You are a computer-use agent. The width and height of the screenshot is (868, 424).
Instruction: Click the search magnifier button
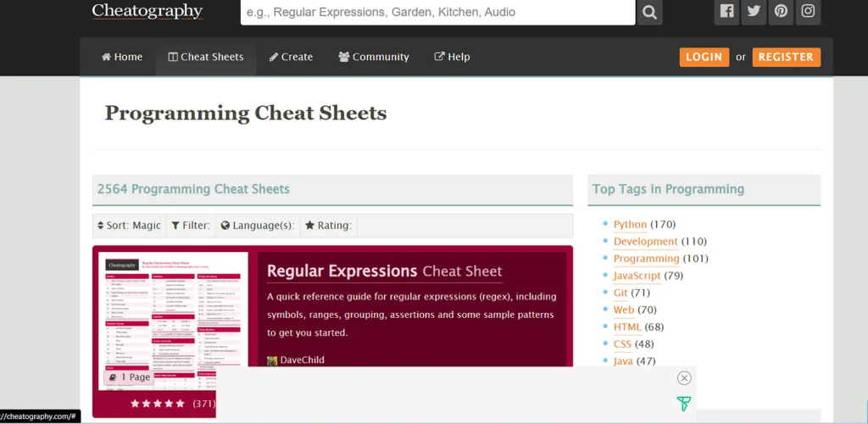tap(650, 12)
